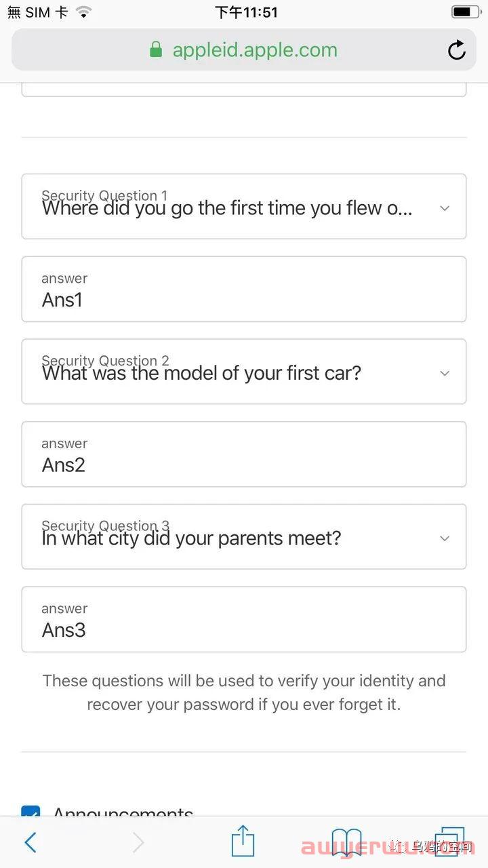
Task: Tap the Wi-Fi status icon
Action: click(x=83, y=12)
